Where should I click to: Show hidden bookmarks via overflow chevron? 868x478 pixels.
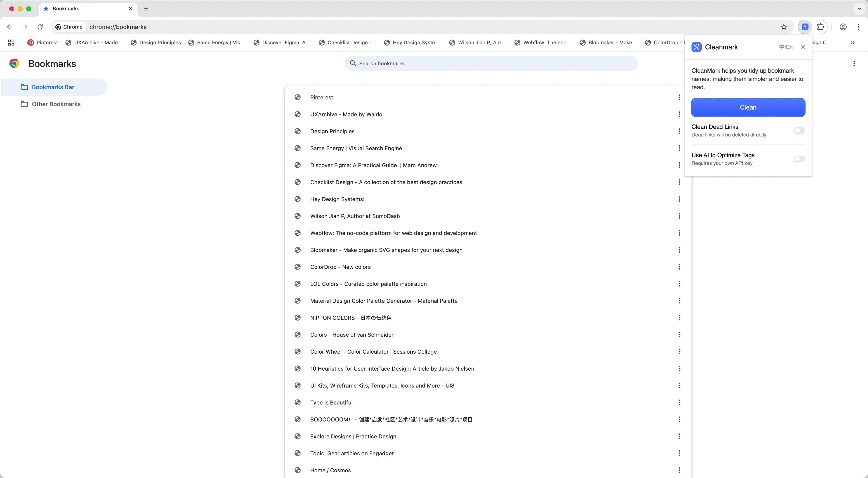[x=852, y=43]
